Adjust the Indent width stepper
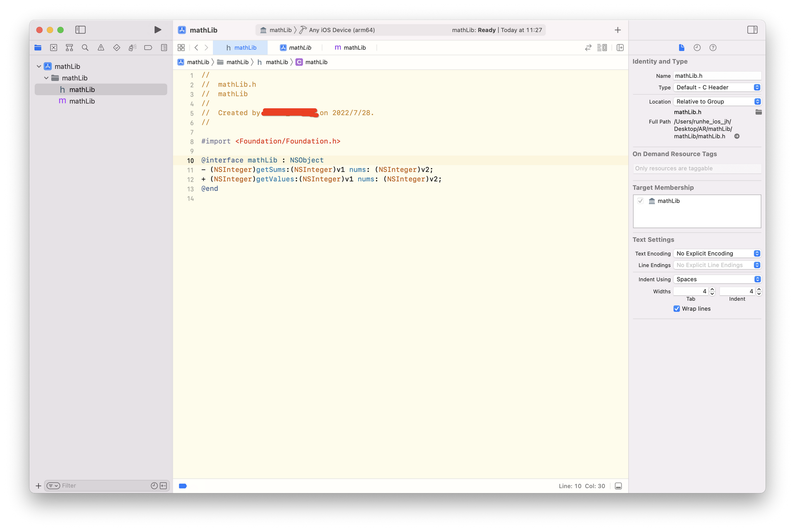Image resolution: width=795 pixels, height=532 pixels. (759, 291)
